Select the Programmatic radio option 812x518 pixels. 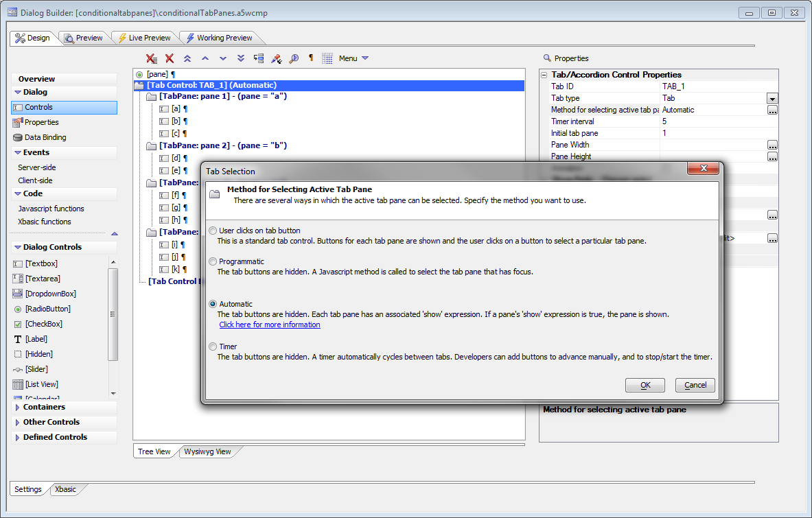tap(213, 261)
